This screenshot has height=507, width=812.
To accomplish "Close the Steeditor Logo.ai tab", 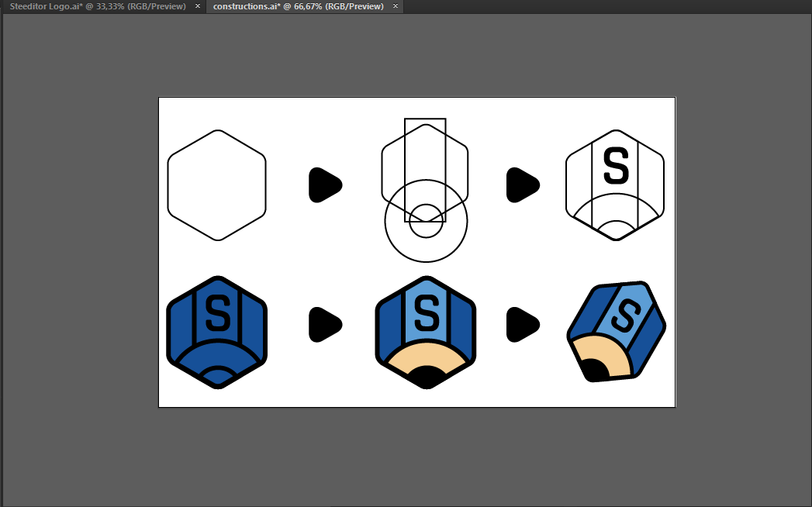I will (x=197, y=6).
